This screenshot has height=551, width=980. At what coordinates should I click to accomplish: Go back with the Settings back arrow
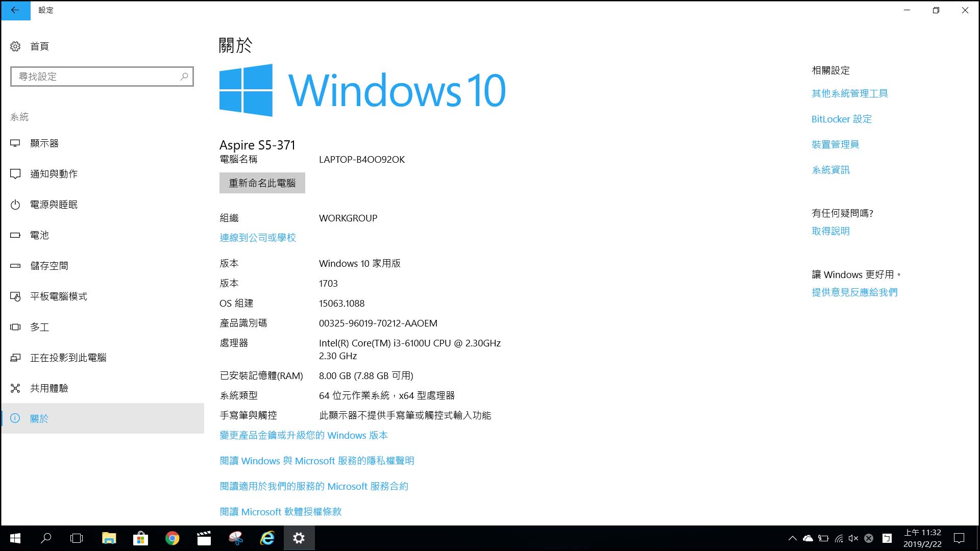tap(15, 10)
